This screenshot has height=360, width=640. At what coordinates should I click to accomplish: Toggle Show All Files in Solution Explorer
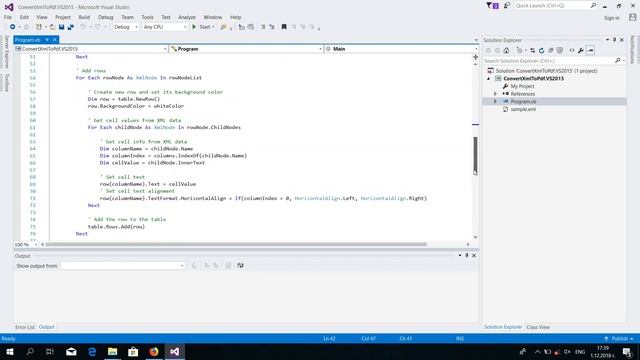click(x=560, y=51)
